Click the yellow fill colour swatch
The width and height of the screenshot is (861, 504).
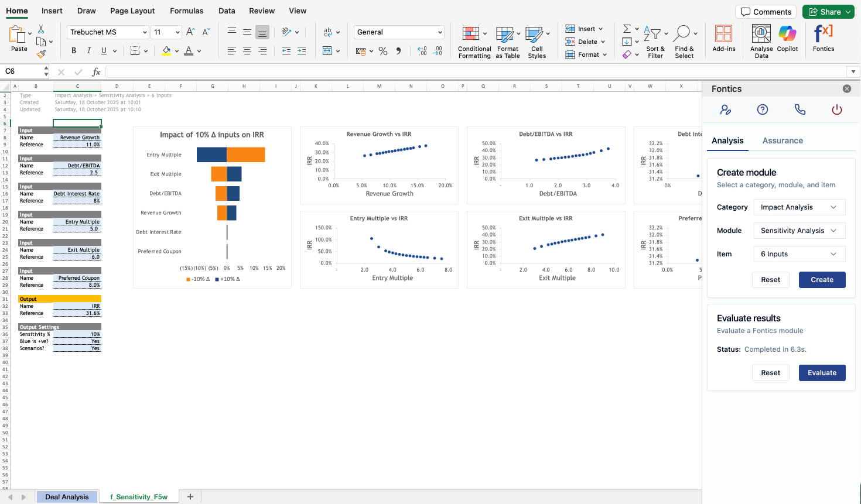tap(166, 51)
